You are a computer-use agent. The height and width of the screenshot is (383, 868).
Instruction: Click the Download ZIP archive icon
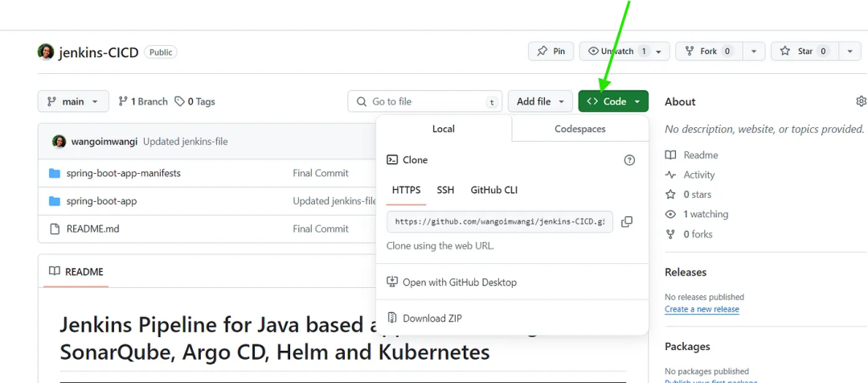click(x=392, y=318)
